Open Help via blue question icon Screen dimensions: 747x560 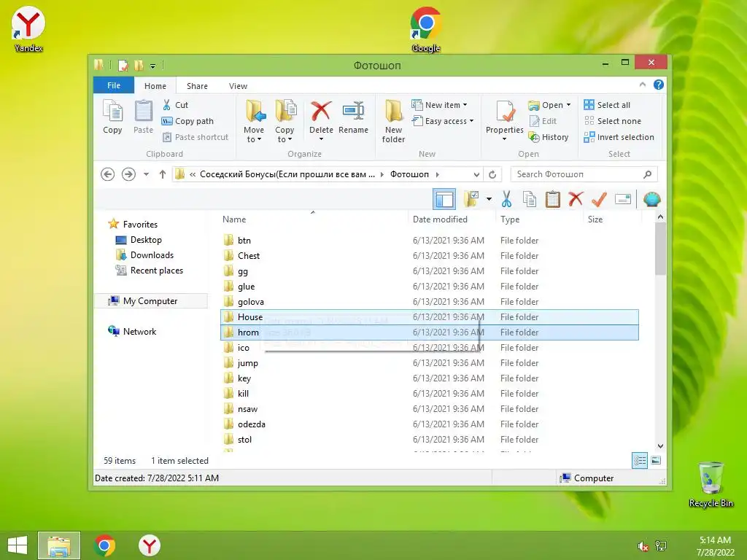(659, 85)
